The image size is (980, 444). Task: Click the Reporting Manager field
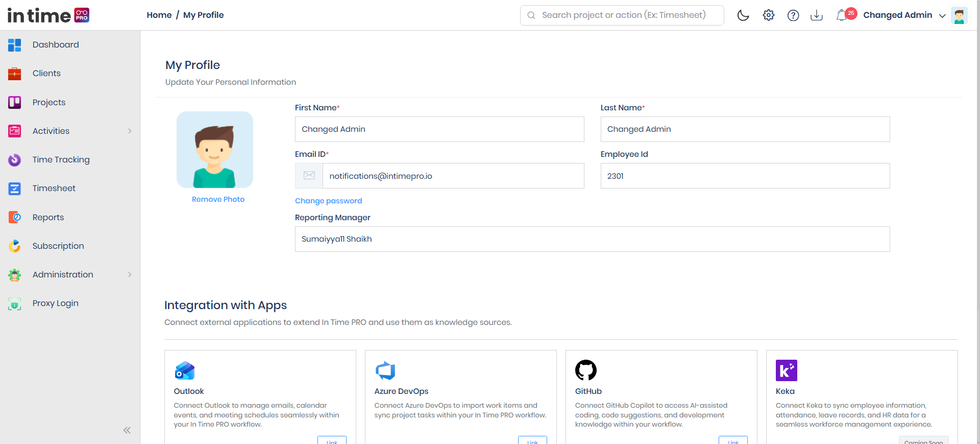[593, 239]
